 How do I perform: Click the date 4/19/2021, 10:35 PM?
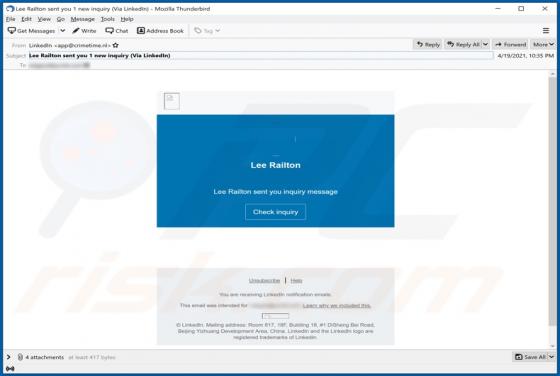click(x=525, y=55)
